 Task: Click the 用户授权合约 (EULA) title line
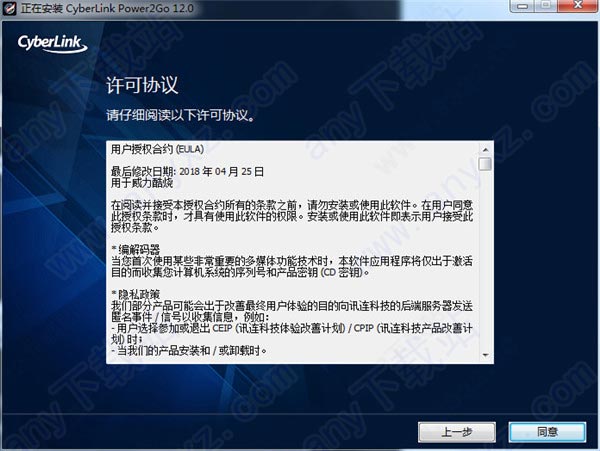click(157, 149)
